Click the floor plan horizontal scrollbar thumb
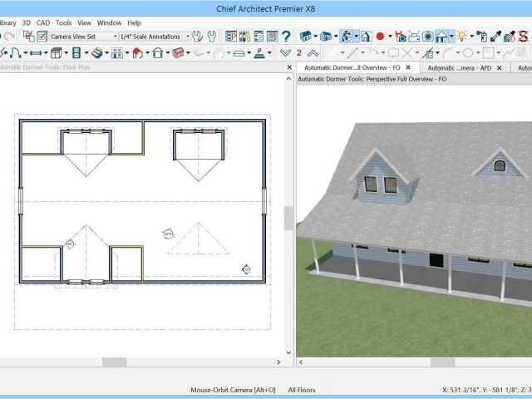This screenshot has height=399, width=532. pyautogui.click(x=114, y=362)
